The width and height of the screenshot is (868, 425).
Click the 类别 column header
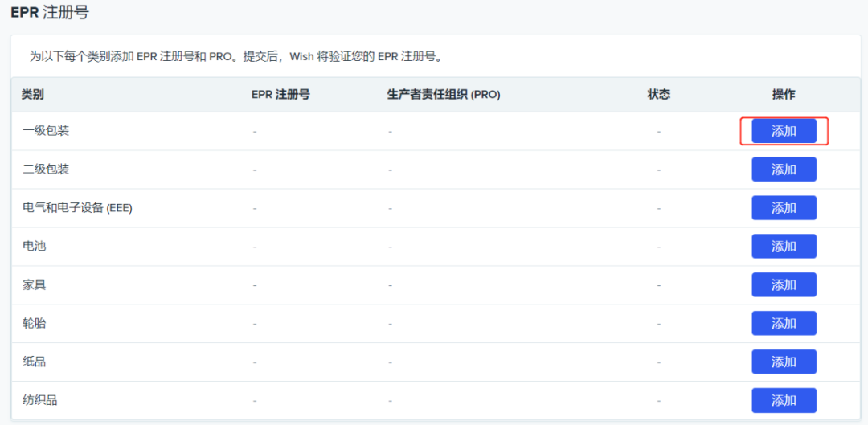tap(33, 95)
